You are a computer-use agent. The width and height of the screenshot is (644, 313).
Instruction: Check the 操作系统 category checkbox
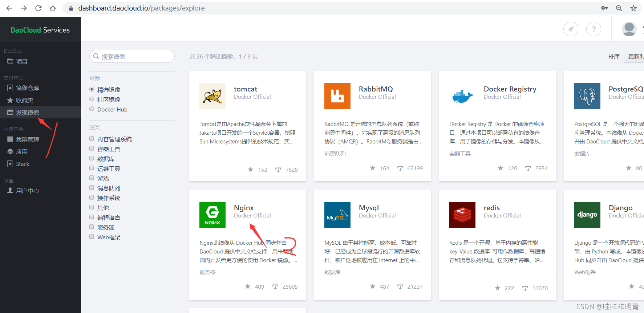[92, 198]
